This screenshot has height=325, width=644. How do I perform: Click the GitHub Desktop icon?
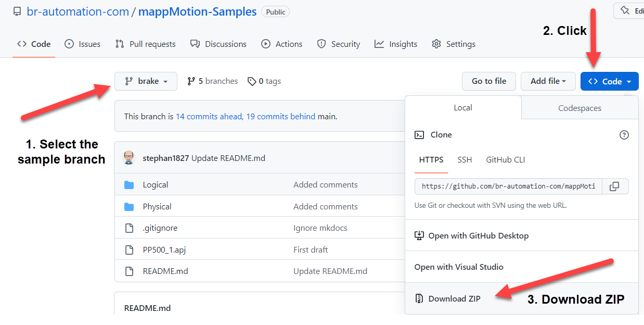click(419, 236)
